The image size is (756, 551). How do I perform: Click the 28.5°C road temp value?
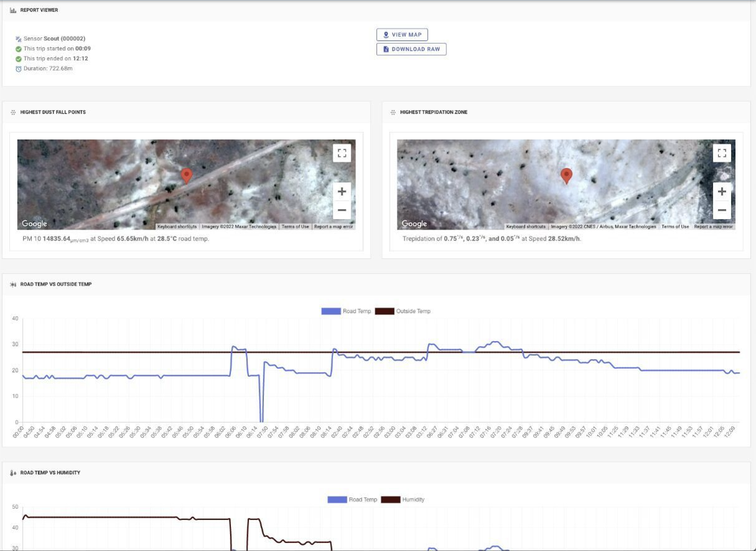pyautogui.click(x=167, y=239)
